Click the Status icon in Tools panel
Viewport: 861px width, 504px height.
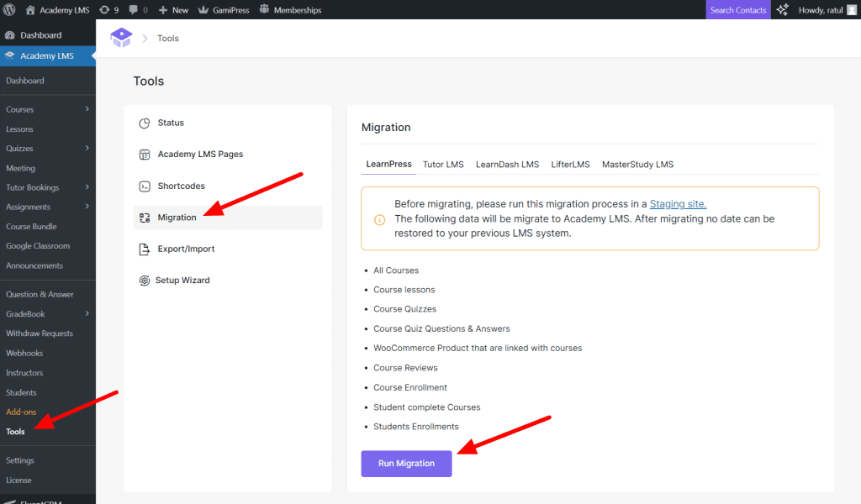145,123
